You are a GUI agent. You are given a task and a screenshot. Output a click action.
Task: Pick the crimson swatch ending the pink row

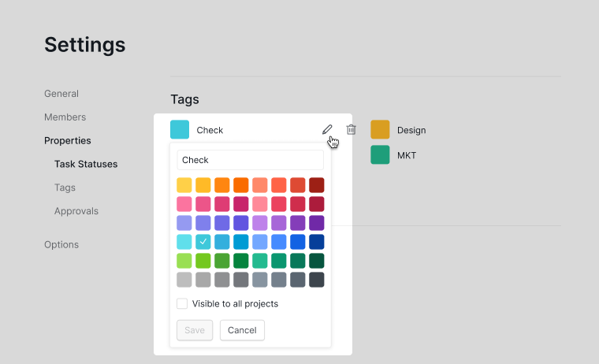pyautogui.click(x=317, y=204)
